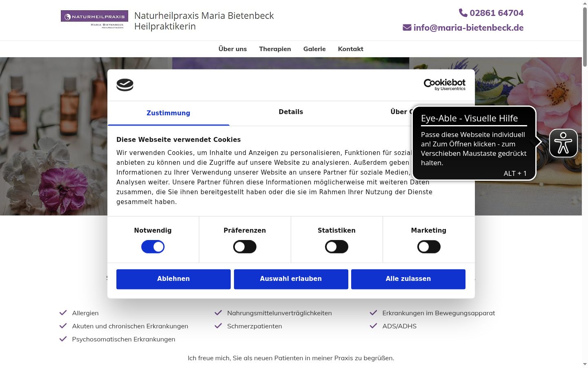This screenshot has height=368, width=588.
Task: Select the Zustimmung tab
Action: tap(168, 113)
